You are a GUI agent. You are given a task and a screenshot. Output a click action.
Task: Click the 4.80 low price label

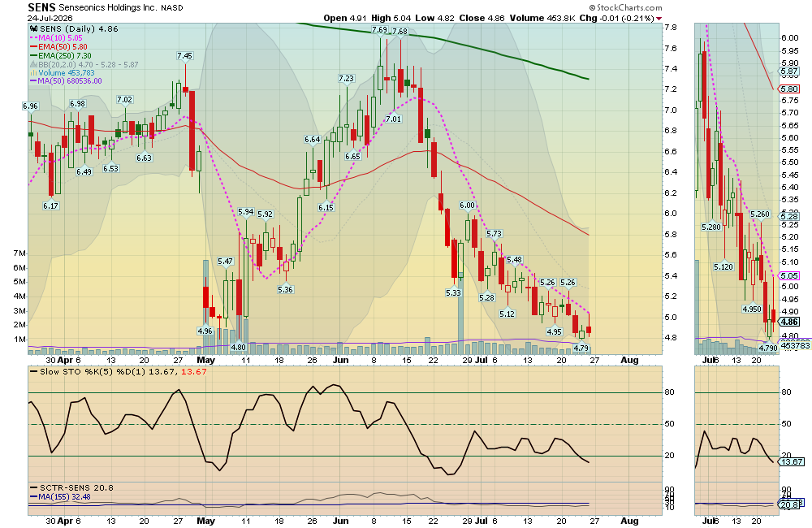[x=238, y=347]
